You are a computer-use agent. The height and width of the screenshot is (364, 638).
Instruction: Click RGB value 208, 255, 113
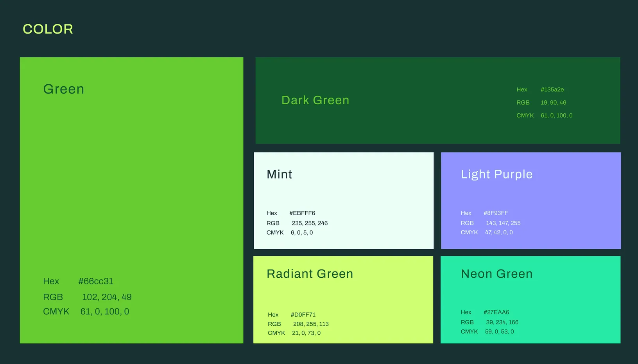pyautogui.click(x=311, y=324)
